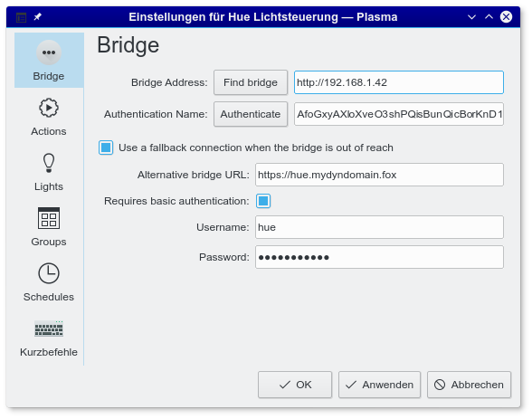Open the Bridge settings page icon

tap(49, 52)
